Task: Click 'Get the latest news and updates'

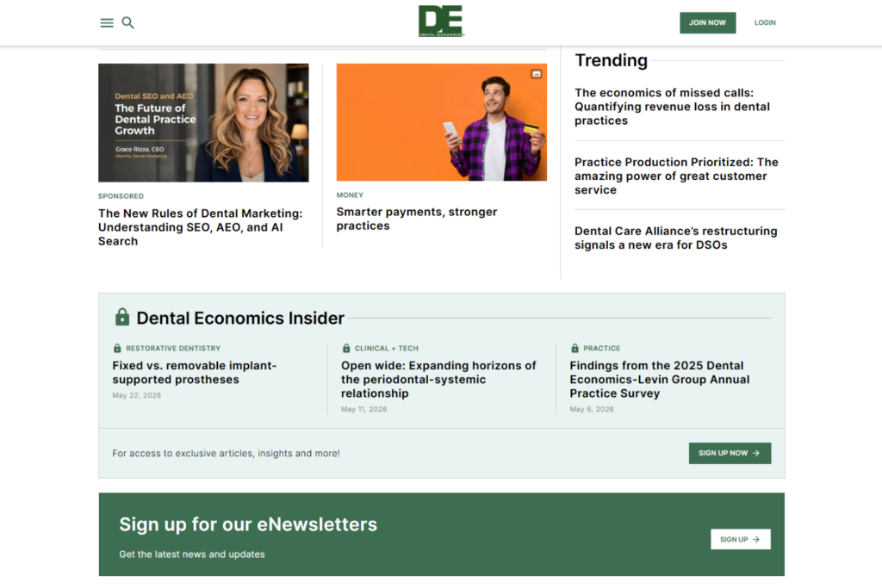Action: [x=192, y=554]
